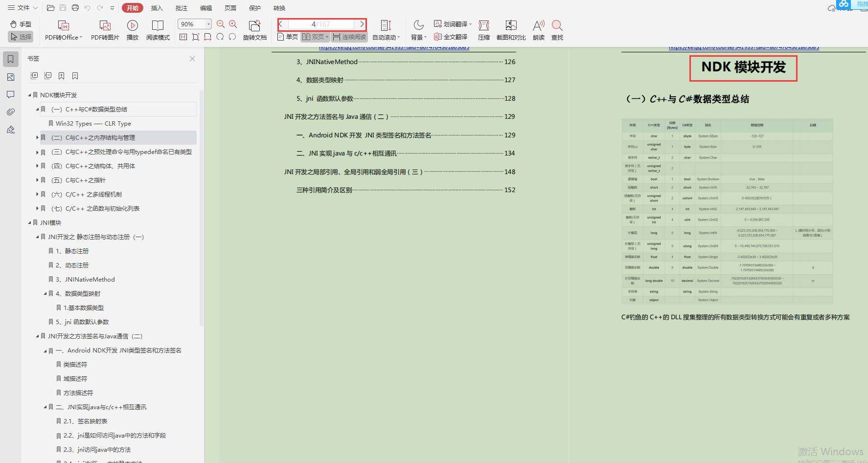
Task: Set actual size 1:1 view
Action: [183, 37]
